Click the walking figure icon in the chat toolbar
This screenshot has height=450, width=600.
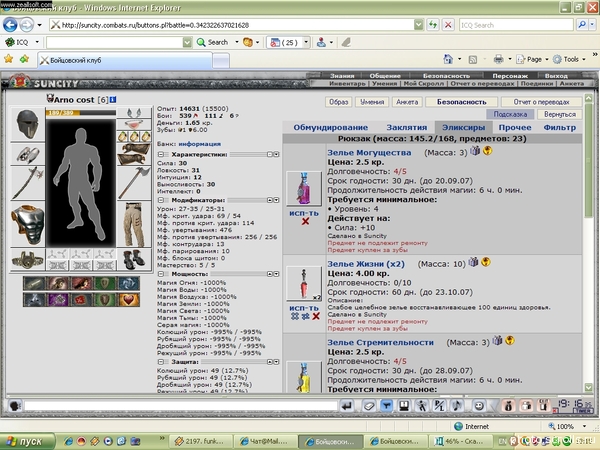[422, 406]
